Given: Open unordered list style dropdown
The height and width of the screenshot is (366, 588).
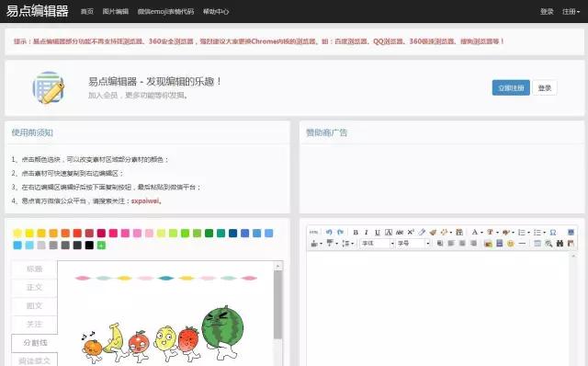Looking at the screenshot, I should tap(545, 233).
